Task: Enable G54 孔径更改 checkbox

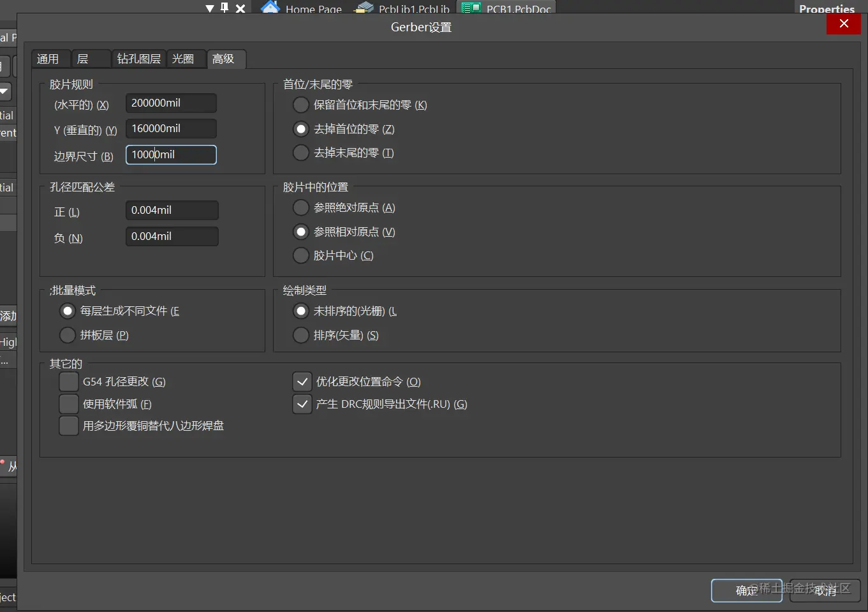Action: pos(68,382)
